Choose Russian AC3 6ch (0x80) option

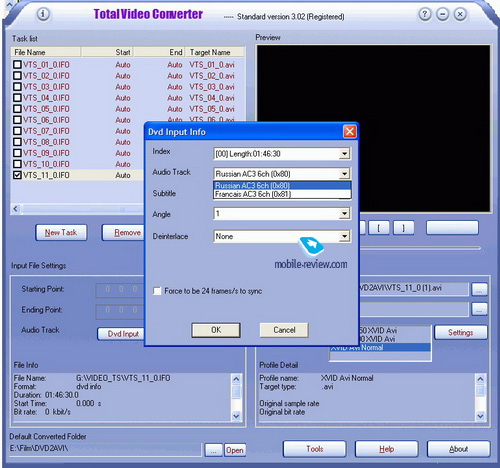[x=282, y=186]
